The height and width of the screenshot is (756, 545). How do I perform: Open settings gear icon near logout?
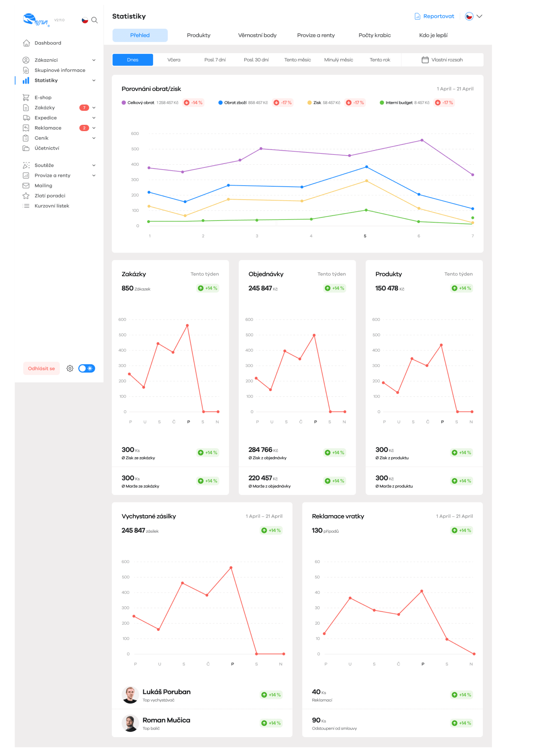(x=69, y=368)
